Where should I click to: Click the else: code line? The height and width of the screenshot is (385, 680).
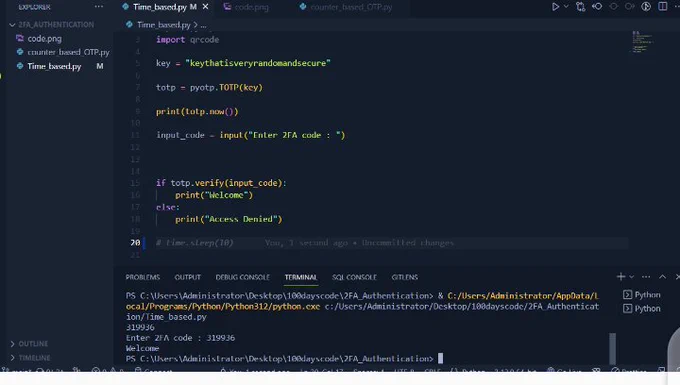click(x=168, y=207)
